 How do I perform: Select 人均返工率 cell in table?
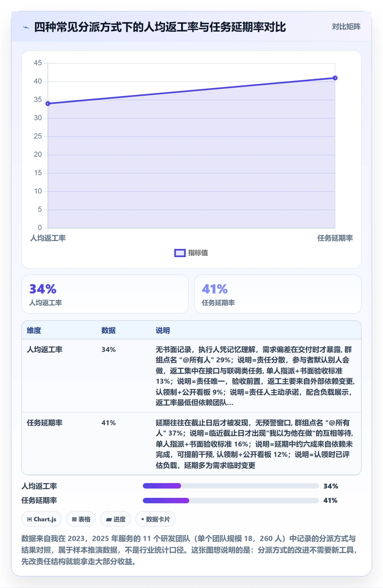[x=45, y=349]
